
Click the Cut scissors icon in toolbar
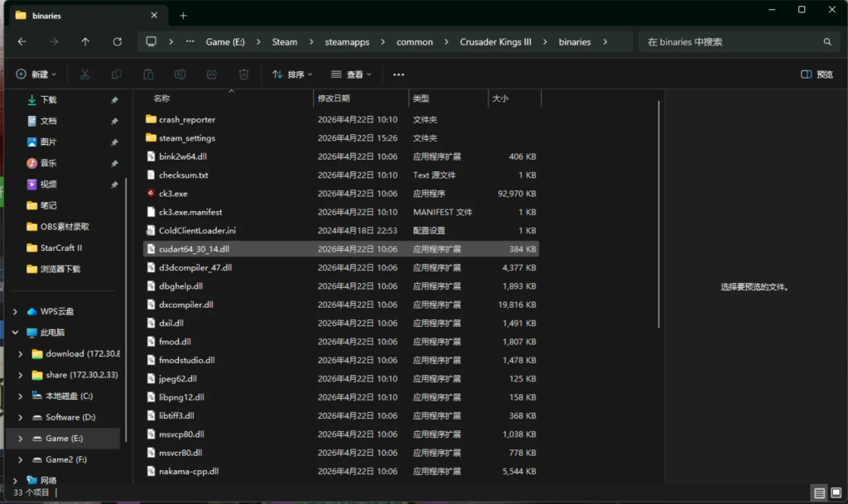(84, 74)
